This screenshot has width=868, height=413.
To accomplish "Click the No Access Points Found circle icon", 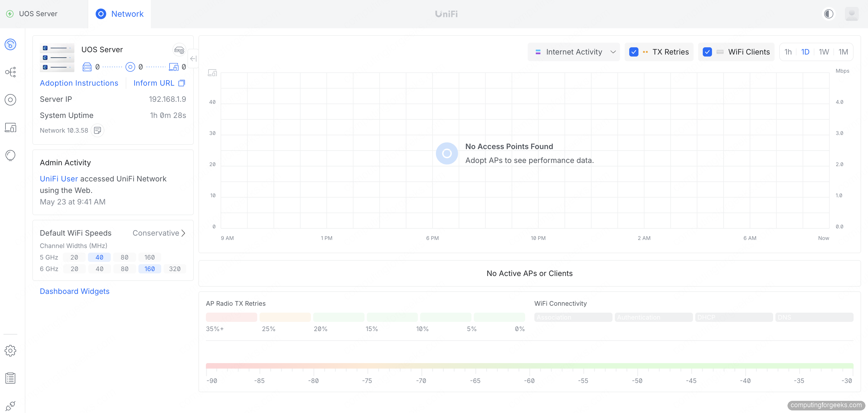I will coord(446,154).
